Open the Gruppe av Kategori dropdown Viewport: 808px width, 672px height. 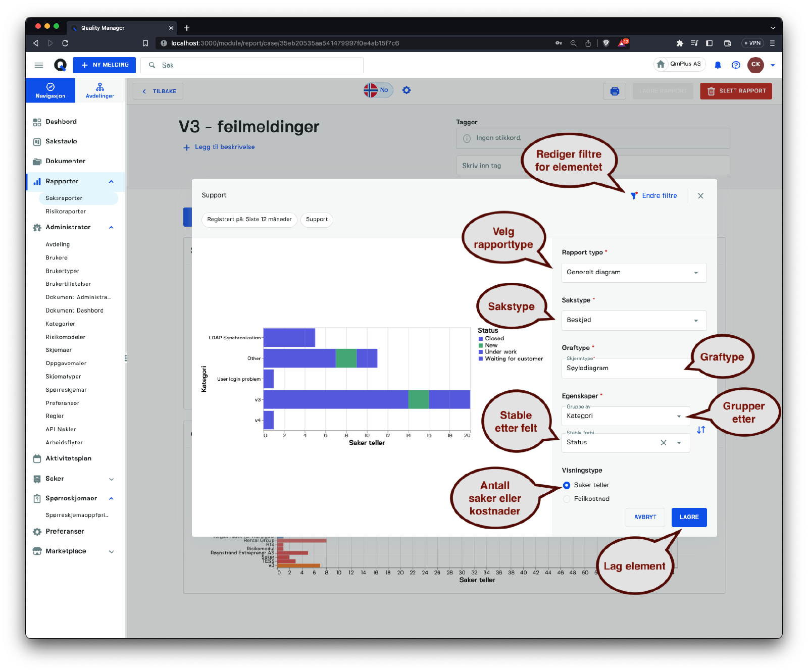tap(625, 417)
